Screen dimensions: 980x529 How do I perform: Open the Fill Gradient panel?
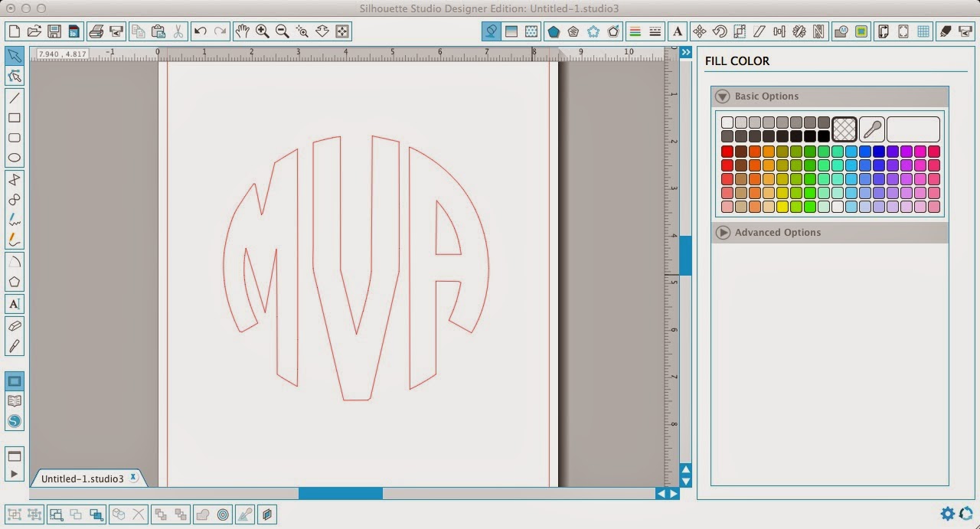(x=510, y=31)
